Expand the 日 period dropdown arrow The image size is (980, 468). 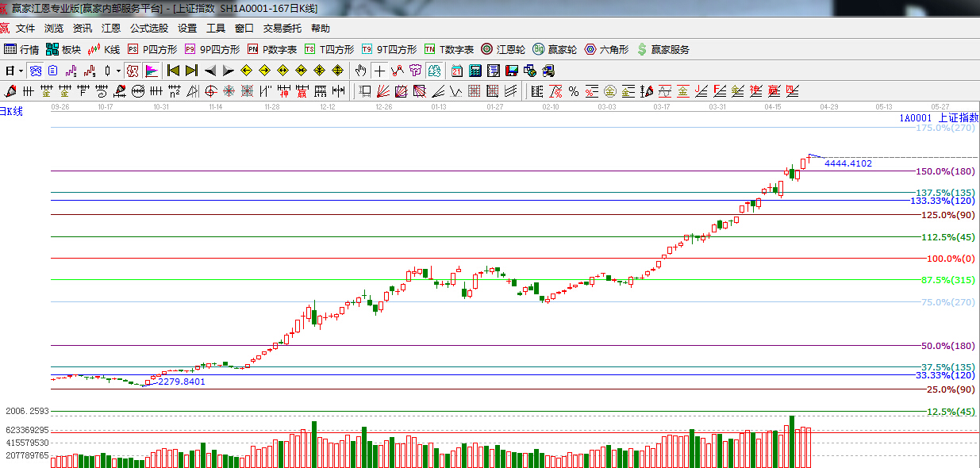tap(21, 71)
